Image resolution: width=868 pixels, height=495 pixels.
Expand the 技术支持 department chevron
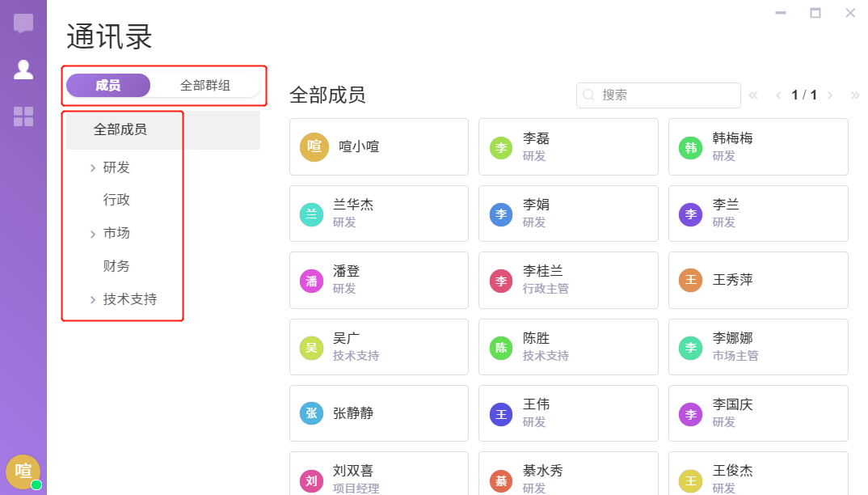(x=93, y=300)
